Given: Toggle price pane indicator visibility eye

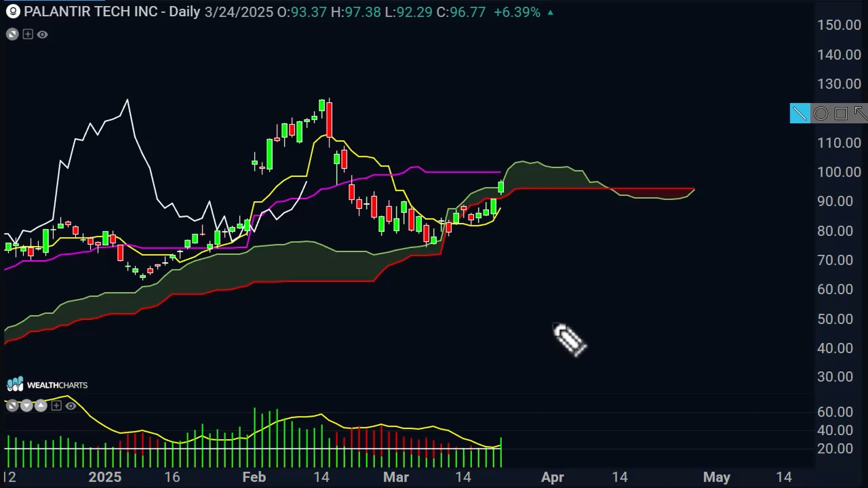Looking at the screenshot, I should coord(42,34).
